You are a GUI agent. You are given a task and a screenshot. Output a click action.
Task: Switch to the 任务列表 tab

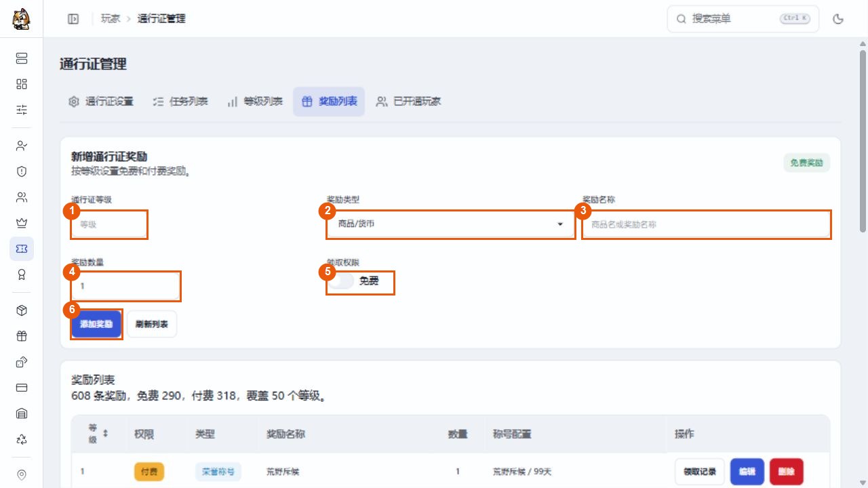tap(181, 102)
